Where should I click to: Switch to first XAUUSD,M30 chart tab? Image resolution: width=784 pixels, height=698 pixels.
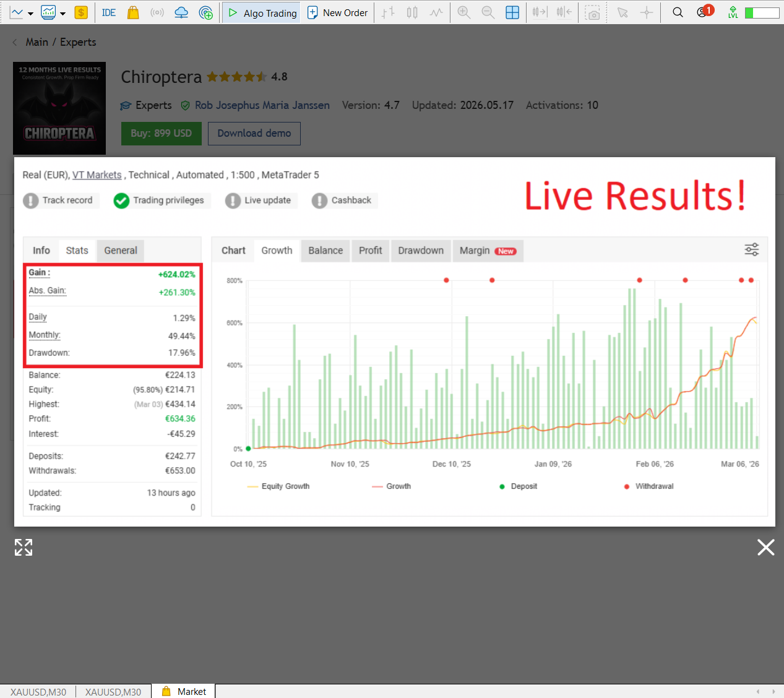38,692
